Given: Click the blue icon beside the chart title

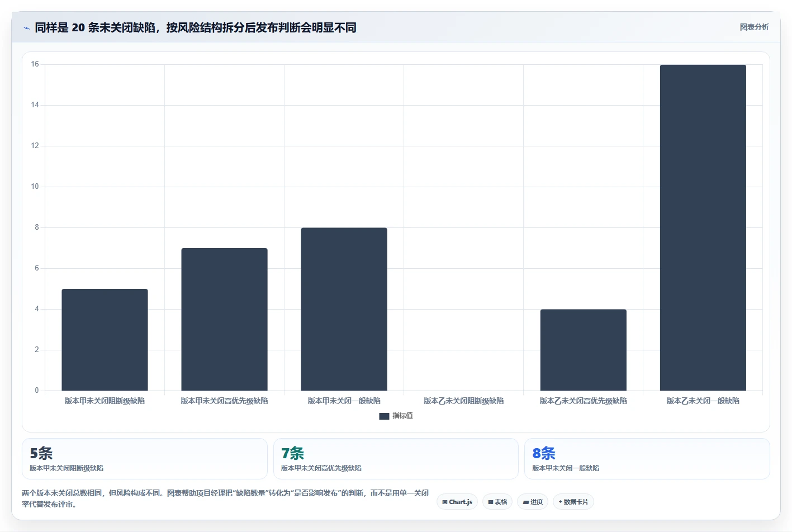Looking at the screenshot, I should [26, 28].
